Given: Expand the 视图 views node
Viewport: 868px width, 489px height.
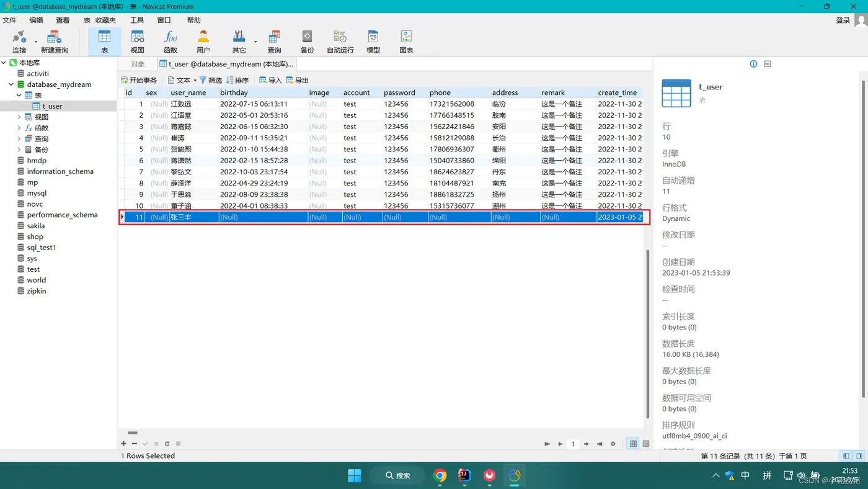Looking at the screenshot, I should click(x=19, y=117).
